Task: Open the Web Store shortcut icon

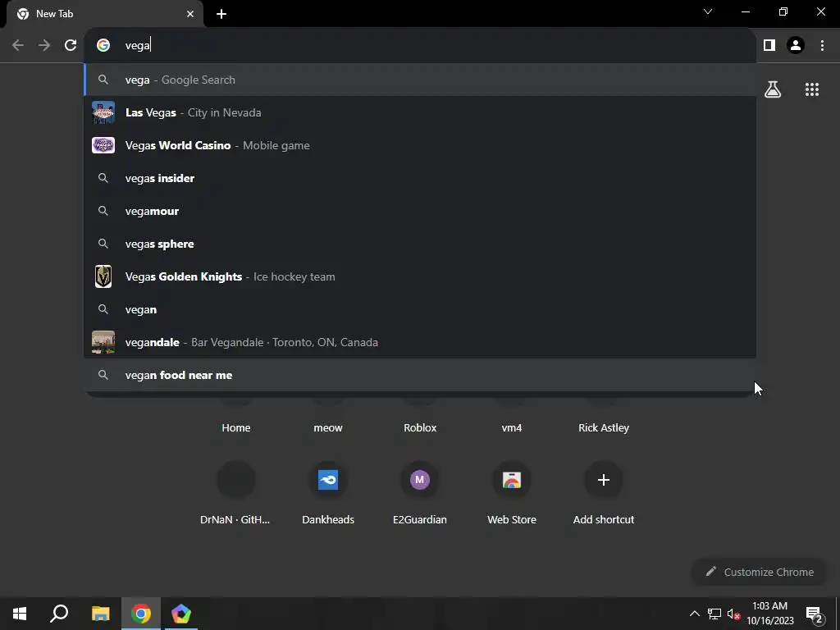Action: [512, 479]
